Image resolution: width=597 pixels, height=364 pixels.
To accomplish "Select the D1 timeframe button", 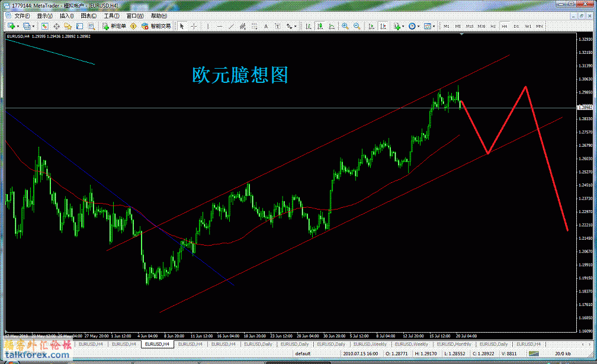I will 516,26.
